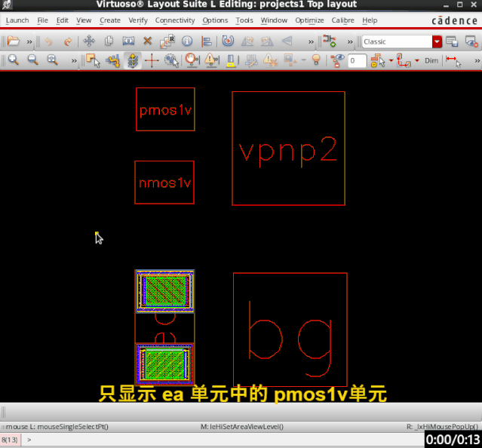The image size is (482, 448).
Task: Toggle the eye display-levels icon
Action: pyautogui.click(x=339, y=60)
